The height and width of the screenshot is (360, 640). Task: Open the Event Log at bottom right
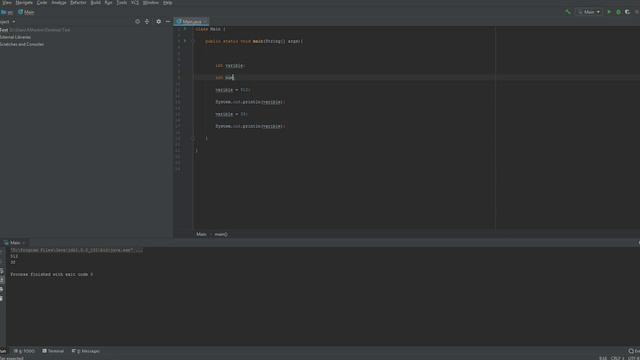point(634,351)
